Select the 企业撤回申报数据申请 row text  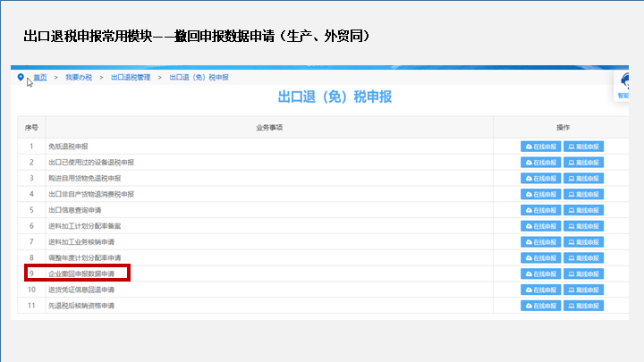click(x=81, y=274)
